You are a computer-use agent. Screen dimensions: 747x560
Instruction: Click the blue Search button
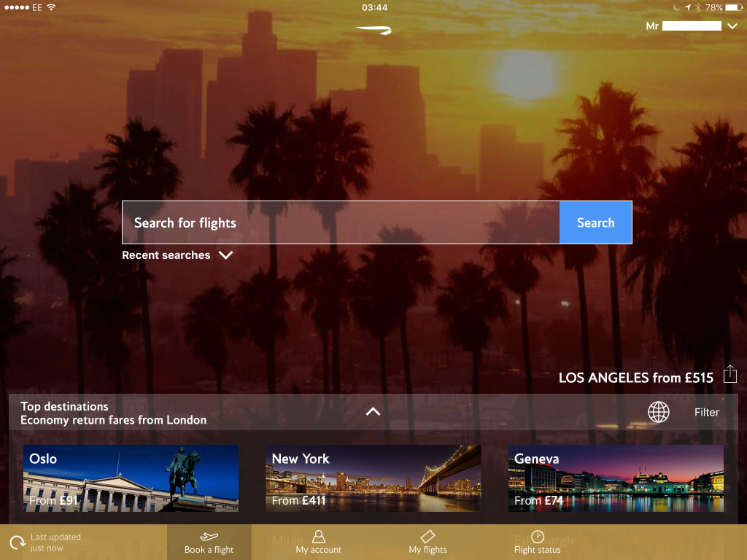click(x=595, y=222)
